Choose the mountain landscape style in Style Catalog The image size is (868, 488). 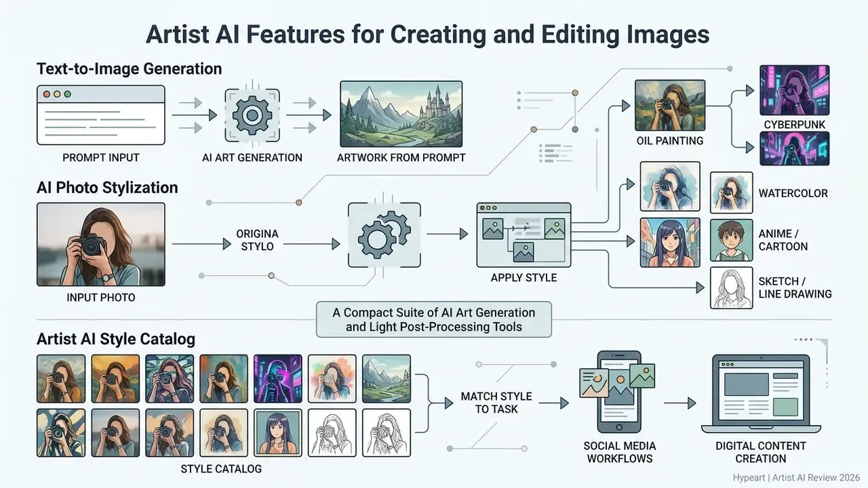click(x=387, y=379)
